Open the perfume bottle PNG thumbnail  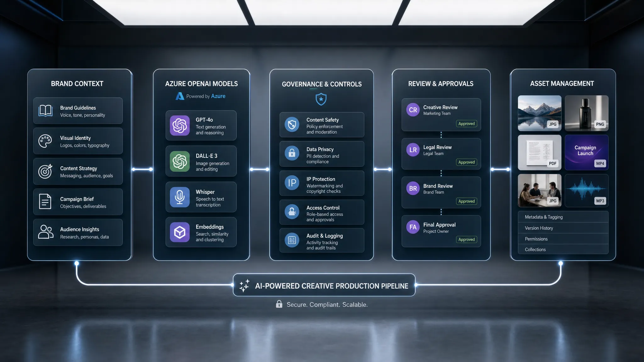point(586,113)
